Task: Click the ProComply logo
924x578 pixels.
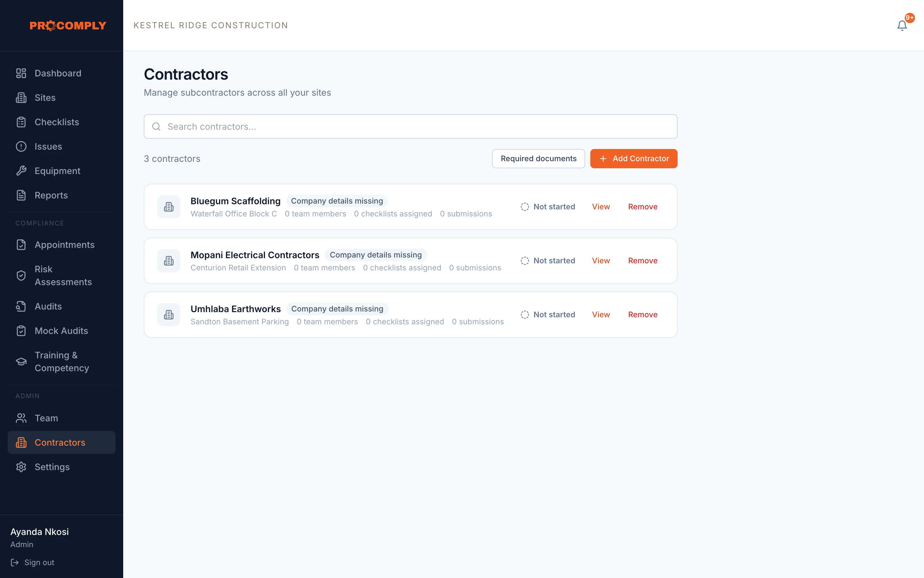Action: click(x=68, y=26)
